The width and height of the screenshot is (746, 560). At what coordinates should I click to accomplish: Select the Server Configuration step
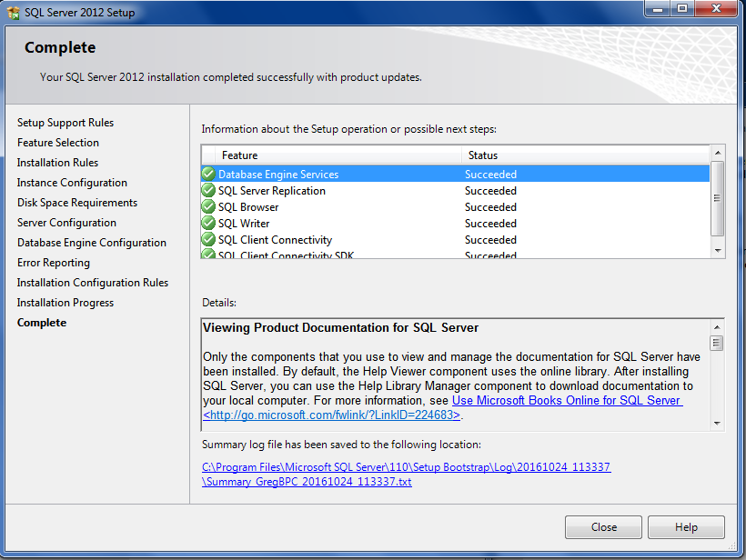pos(66,223)
